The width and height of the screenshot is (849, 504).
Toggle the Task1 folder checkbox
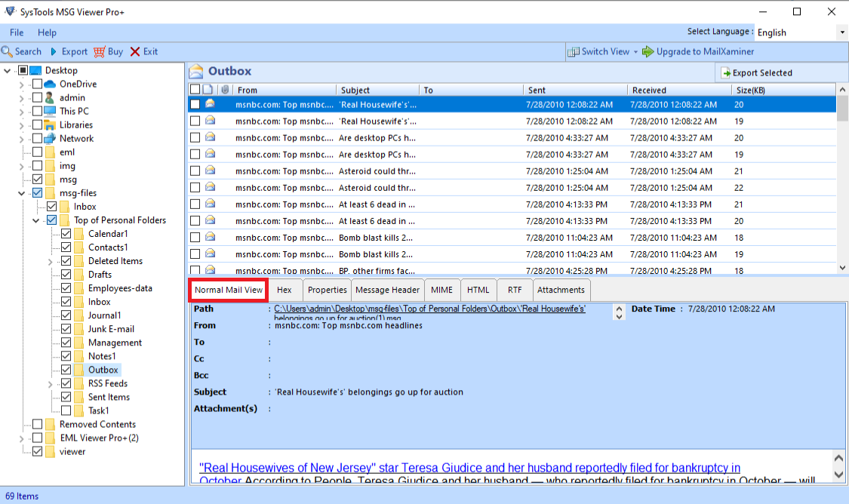pos(66,410)
